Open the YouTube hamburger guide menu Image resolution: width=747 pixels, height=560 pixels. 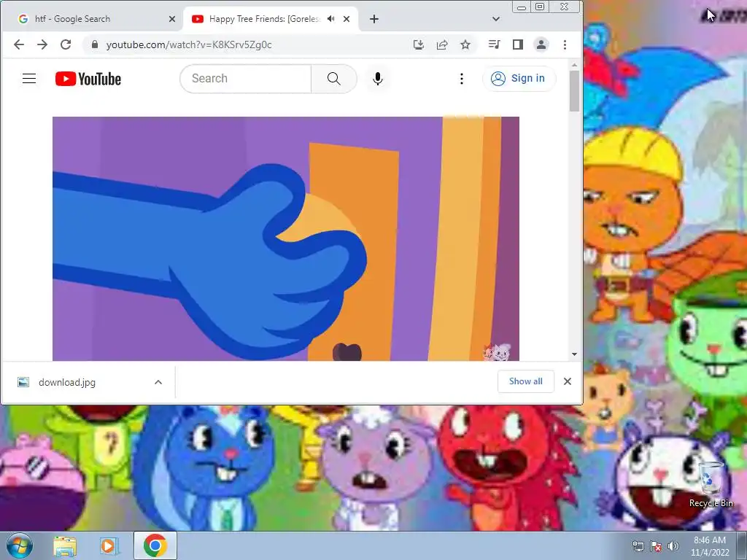(29, 79)
